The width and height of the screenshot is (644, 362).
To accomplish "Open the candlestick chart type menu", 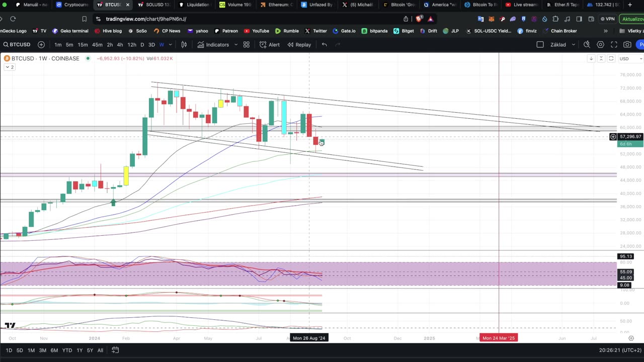I will tap(184, 45).
